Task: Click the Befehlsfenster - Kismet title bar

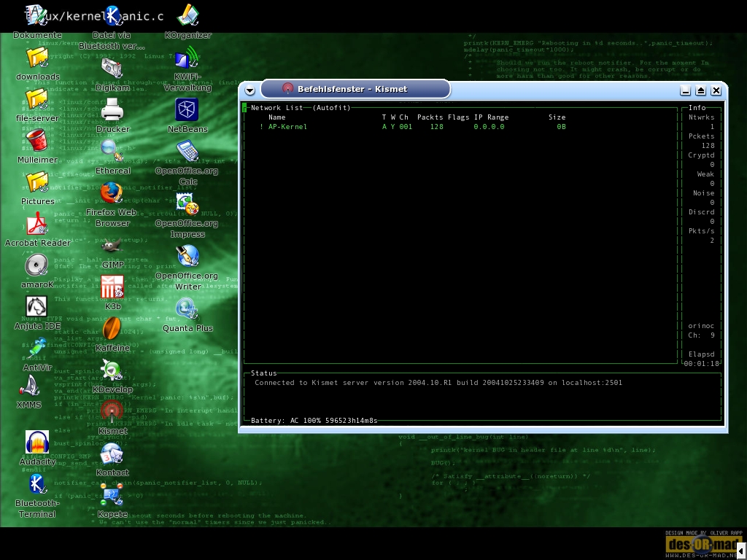Action: tap(355, 89)
